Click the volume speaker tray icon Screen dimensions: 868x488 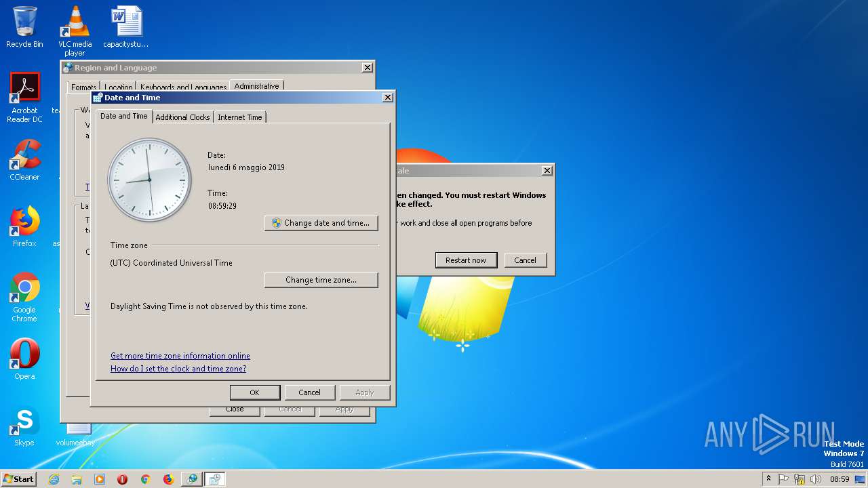click(815, 479)
